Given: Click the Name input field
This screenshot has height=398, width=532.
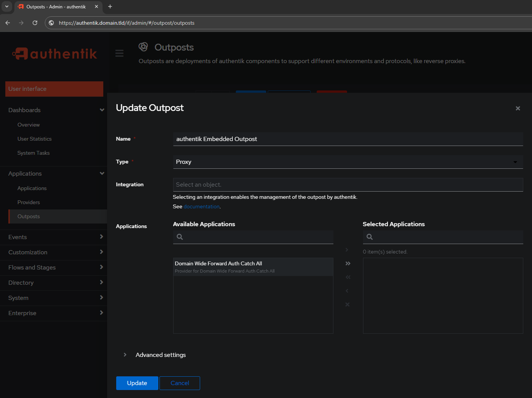Looking at the screenshot, I should (348, 139).
